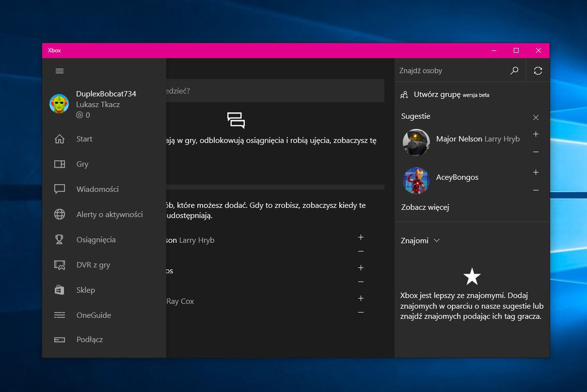Screen dimensions: 587x392
Task: Open AceyBongos name in Sugestie
Action: (457, 177)
